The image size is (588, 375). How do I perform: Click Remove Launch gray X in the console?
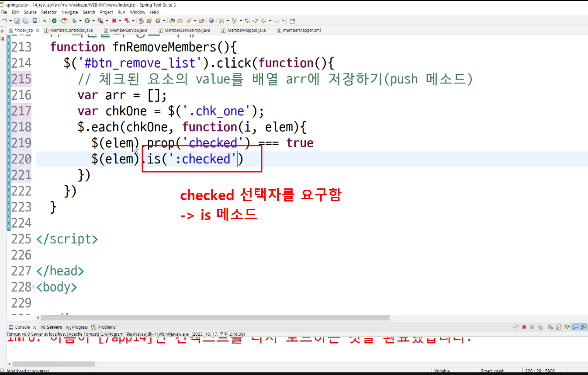(x=532, y=327)
